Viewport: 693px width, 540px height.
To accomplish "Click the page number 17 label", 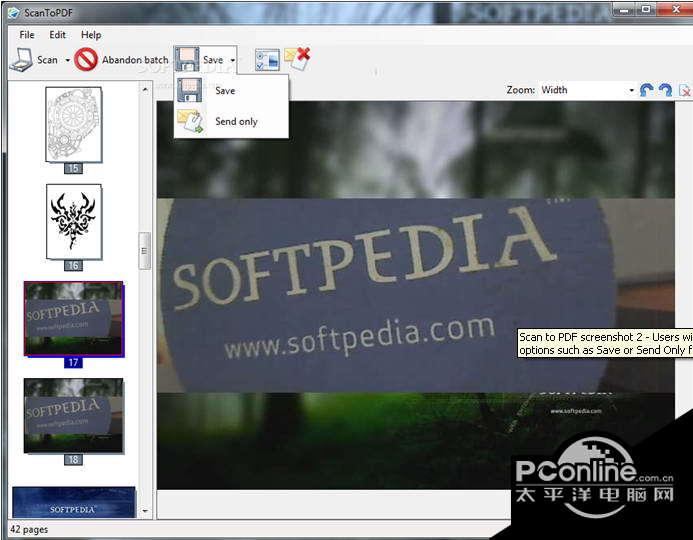I will point(73,363).
